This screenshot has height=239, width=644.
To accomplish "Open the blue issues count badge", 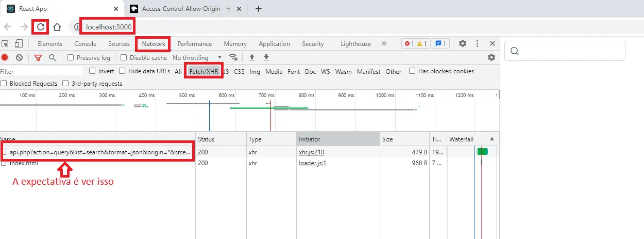I will 440,44.
